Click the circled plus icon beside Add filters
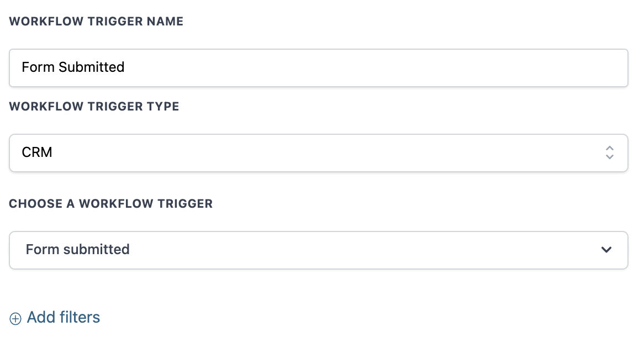 [x=15, y=319]
